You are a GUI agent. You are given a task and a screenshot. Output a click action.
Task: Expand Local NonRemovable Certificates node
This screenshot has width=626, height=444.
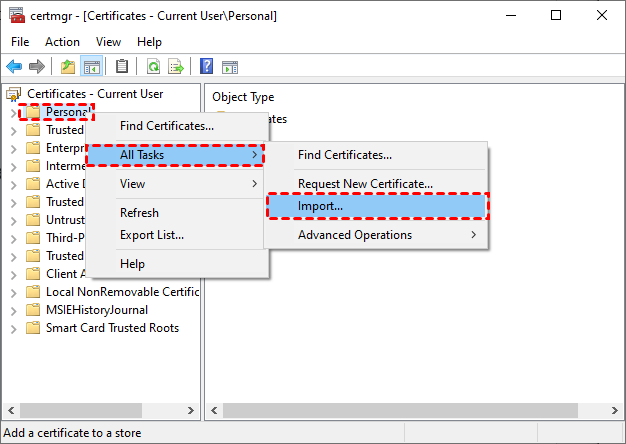[x=13, y=293]
